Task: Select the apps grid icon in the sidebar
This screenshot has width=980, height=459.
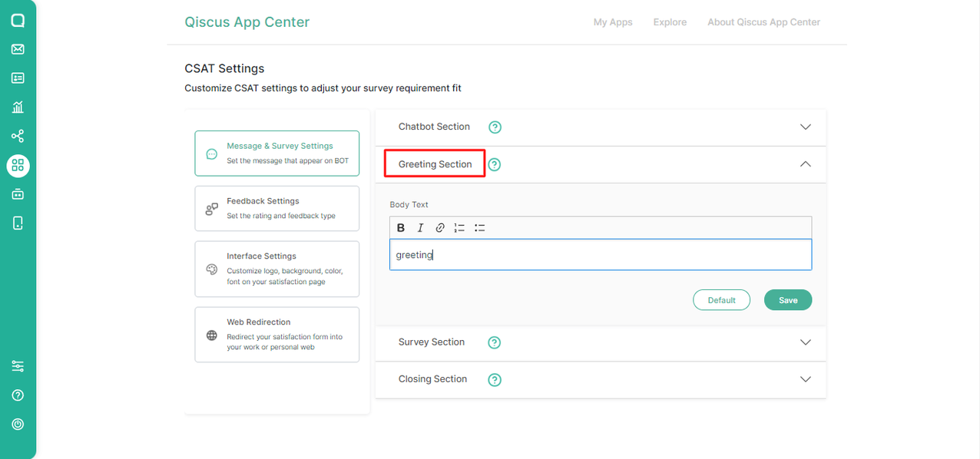Action: click(18, 165)
